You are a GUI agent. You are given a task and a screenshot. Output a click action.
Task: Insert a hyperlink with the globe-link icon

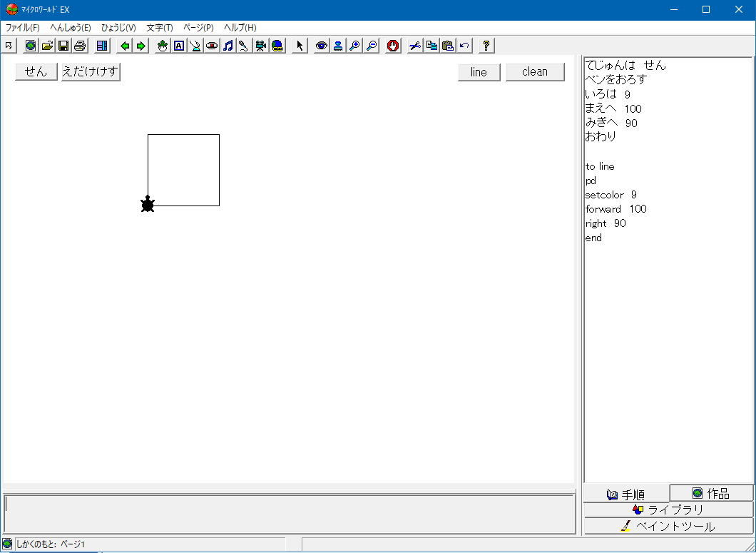click(x=277, y=46)
